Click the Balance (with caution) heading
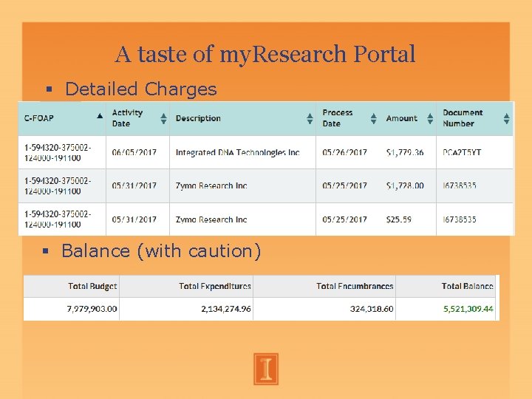This screenshot has width=532, height=399. (161, 251)
